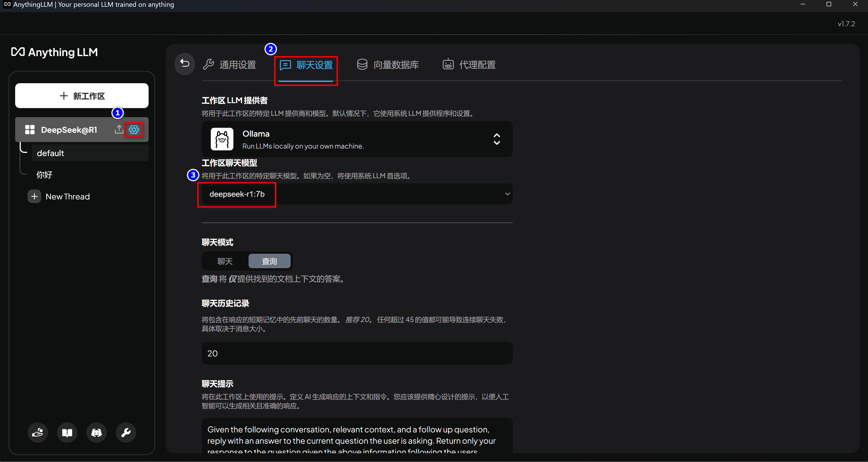The image size is (868, 462).
Task: Click the upload documents icon for DeepSeek@R1
Action: (x=119, y=129)
